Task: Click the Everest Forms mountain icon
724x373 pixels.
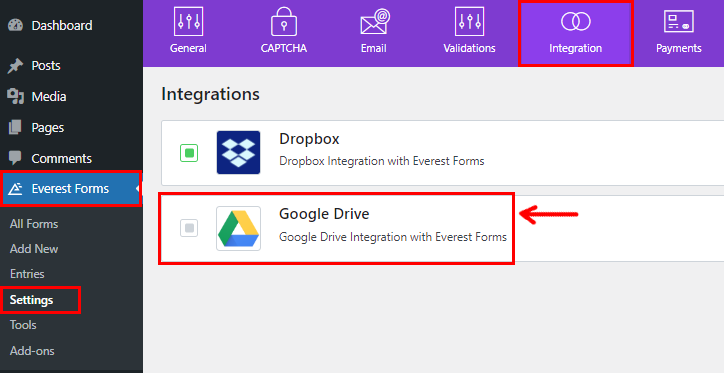Action: pyautogui.click(x=15, y=188)
